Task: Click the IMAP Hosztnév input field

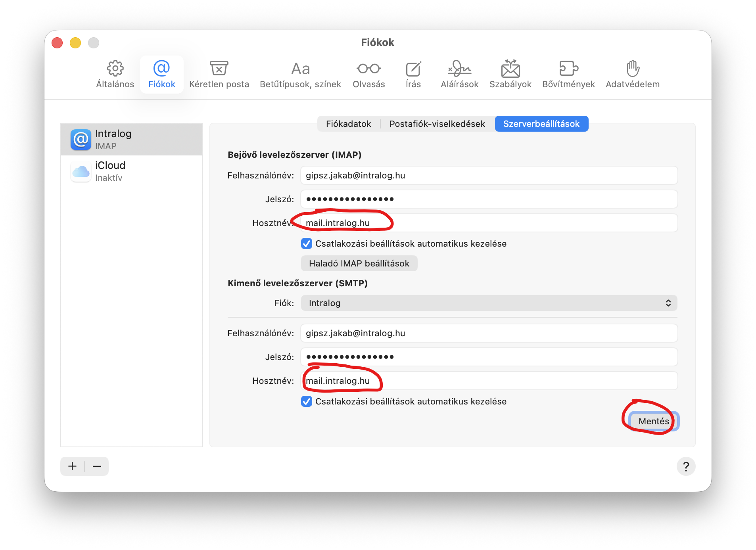Action: pos(489,223)
